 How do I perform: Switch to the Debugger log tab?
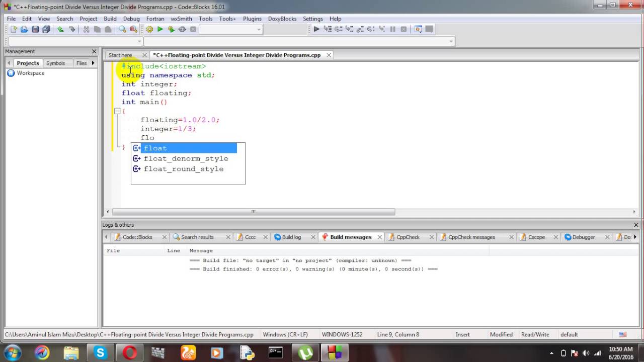[x=584, y=237]
